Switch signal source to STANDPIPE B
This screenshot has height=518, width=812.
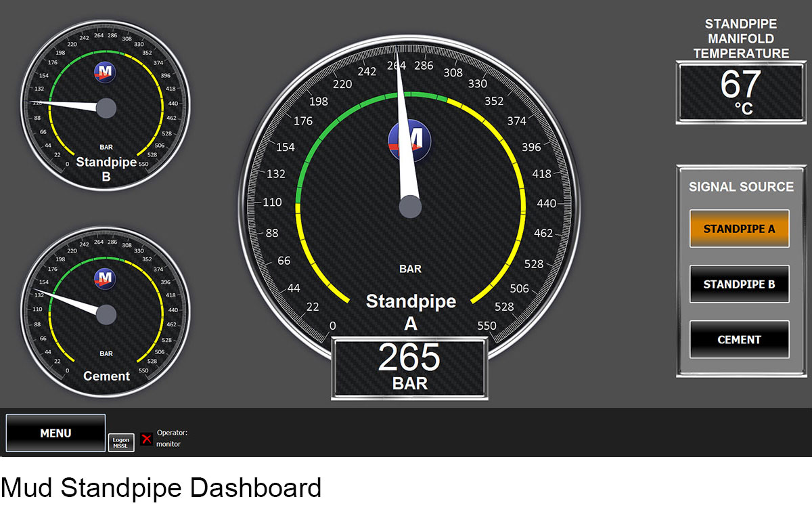pos(739,284)
